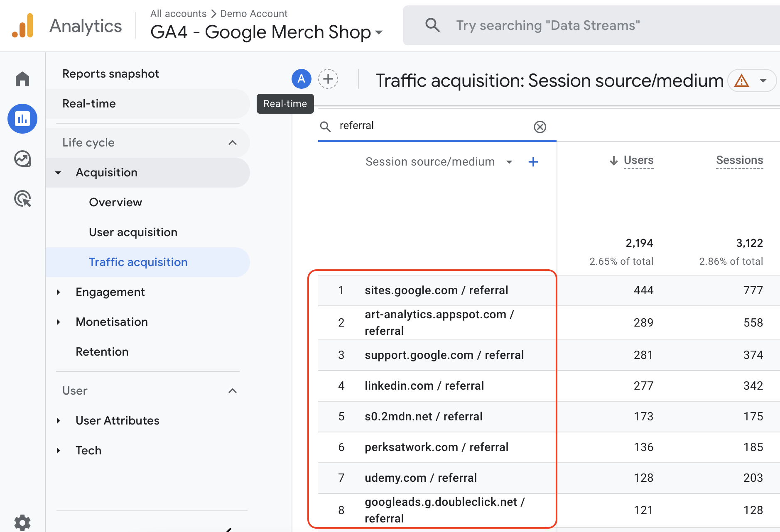Add a secondary dimension with blue plus
The height and width of the screenshot is (532, 780).
(x=533, y=162)
